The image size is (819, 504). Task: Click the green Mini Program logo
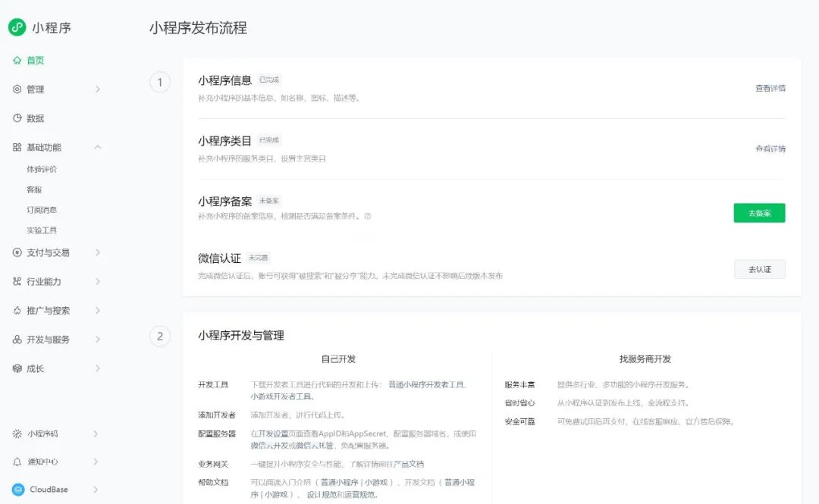tap(17, 27)
